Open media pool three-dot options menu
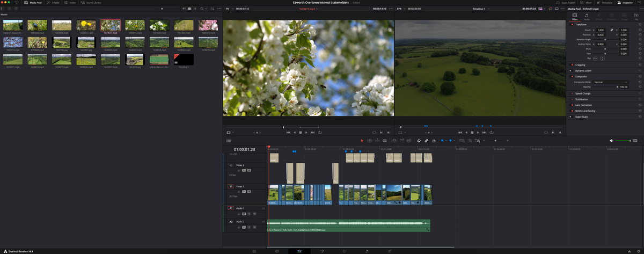The image size is (644, 254). click(219, 9)
